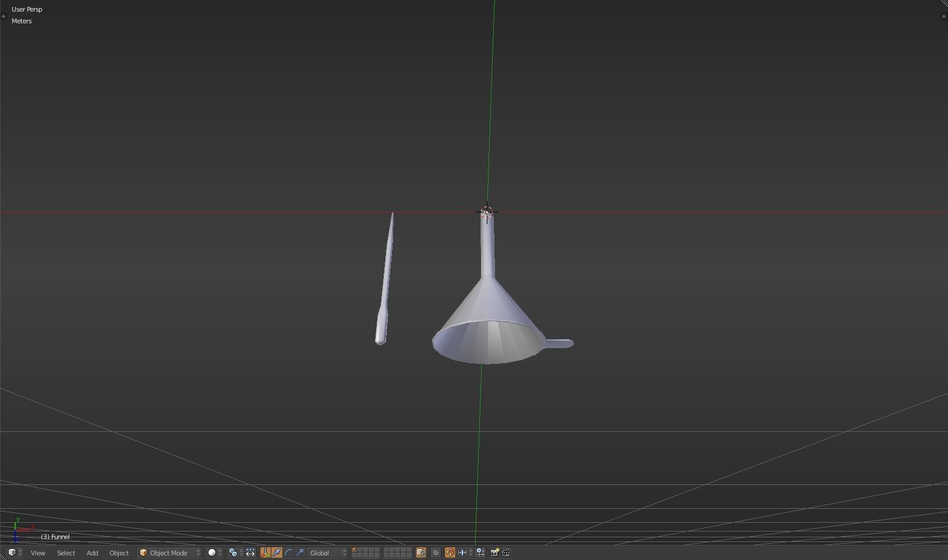Click the (3) Funnel object label

tap(55, 537)
